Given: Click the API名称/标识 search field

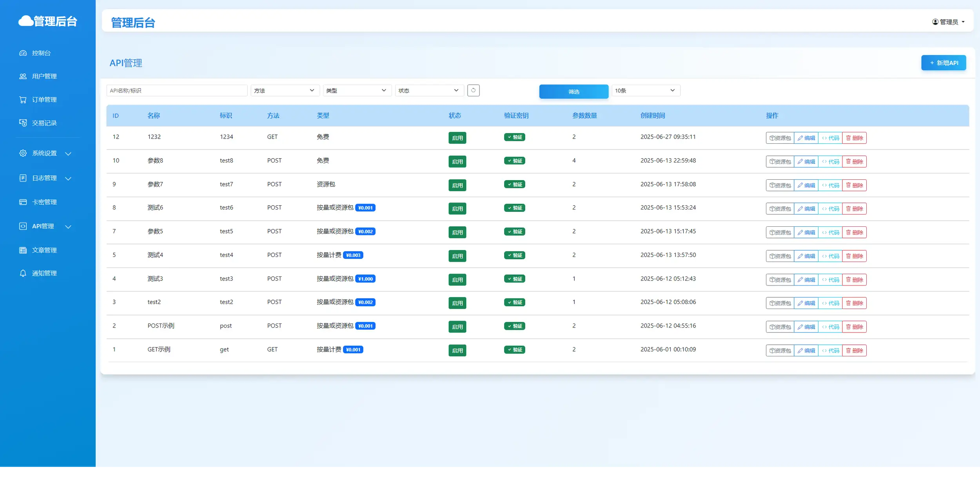Looking at the screenshot, I should tap(177, 90).
